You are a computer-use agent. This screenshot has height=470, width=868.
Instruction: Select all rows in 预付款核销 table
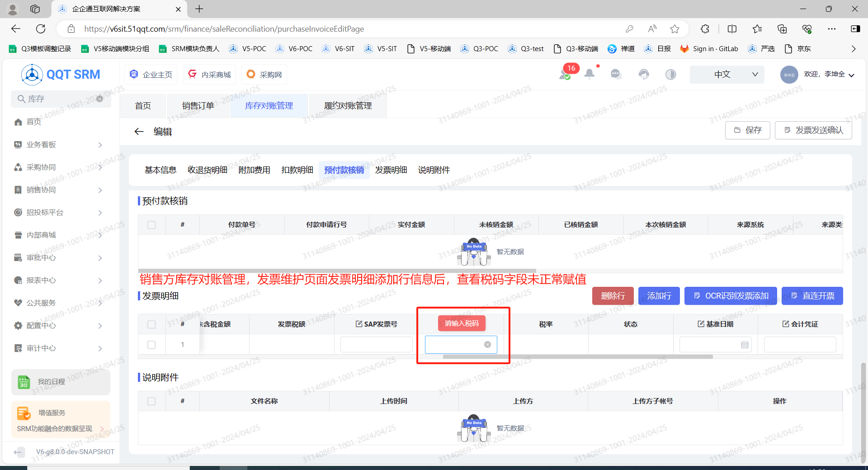click(x=151, y=225)
